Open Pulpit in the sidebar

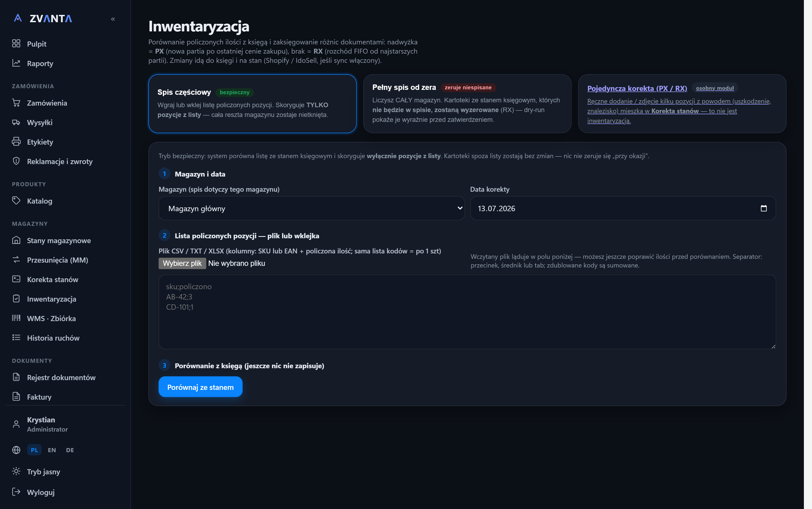click(x=37, y=44)
